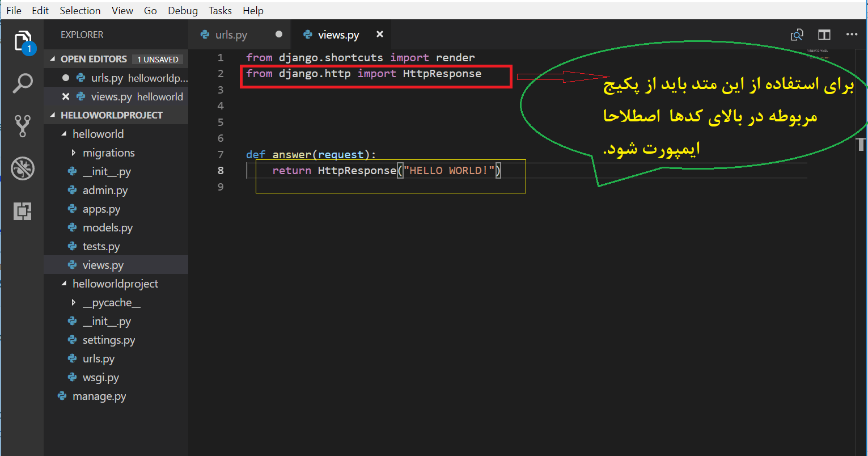
Task: Open the Help menu
Action: pyautogui.click(x=253, y=10)
